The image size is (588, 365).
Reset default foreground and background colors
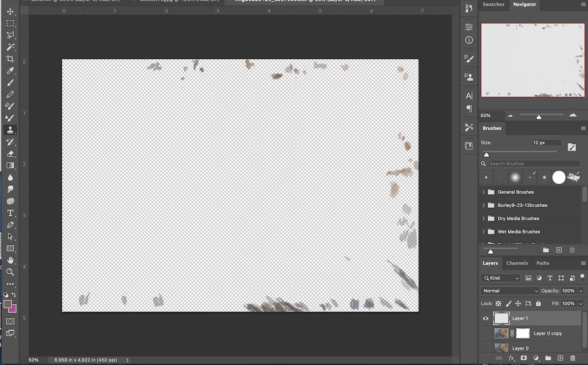(6, 295)
